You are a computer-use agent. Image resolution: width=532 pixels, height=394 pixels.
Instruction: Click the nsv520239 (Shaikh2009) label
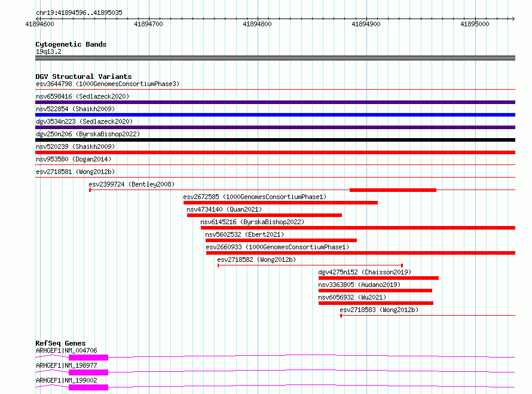75,146
